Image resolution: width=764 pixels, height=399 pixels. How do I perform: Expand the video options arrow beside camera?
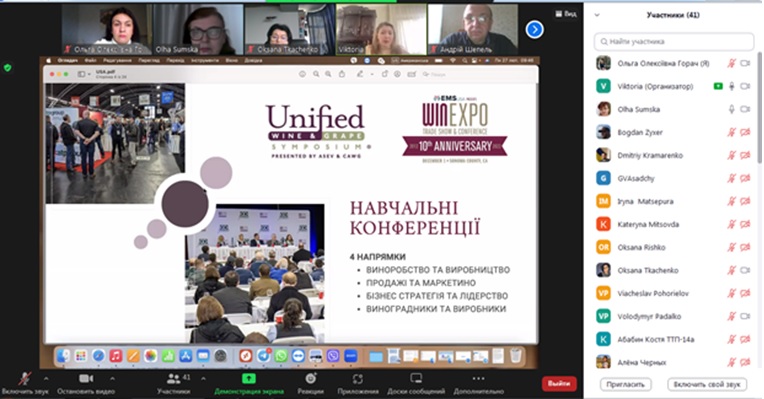click(x=113, y=378)
